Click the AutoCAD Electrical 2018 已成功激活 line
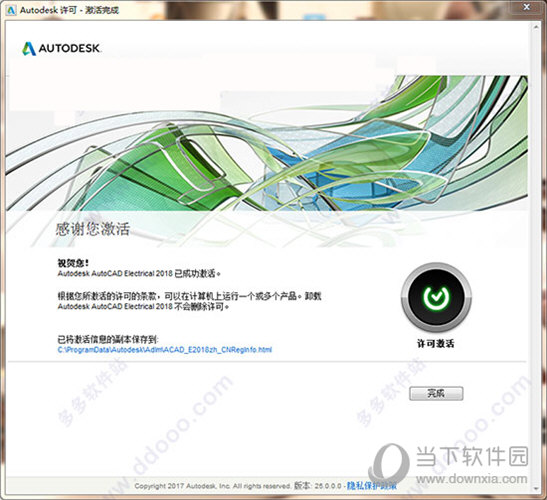The height and width of the screenshot is (500, 547). click(x=139, y=274)
